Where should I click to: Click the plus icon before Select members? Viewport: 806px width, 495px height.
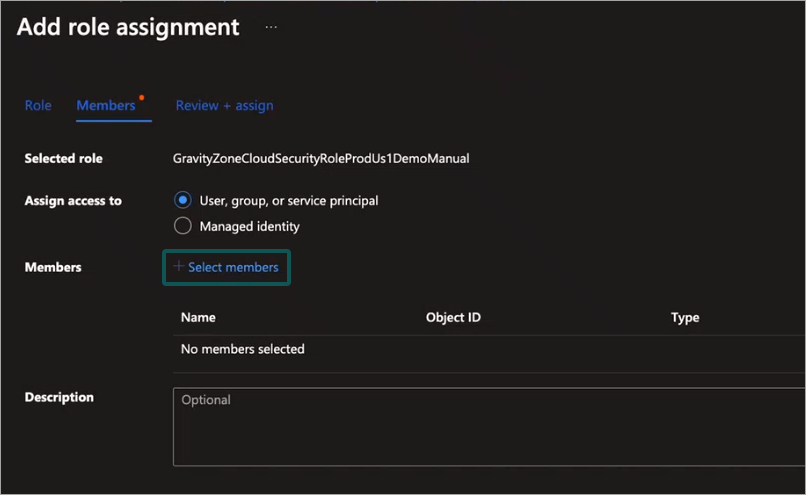coord(179,267)
